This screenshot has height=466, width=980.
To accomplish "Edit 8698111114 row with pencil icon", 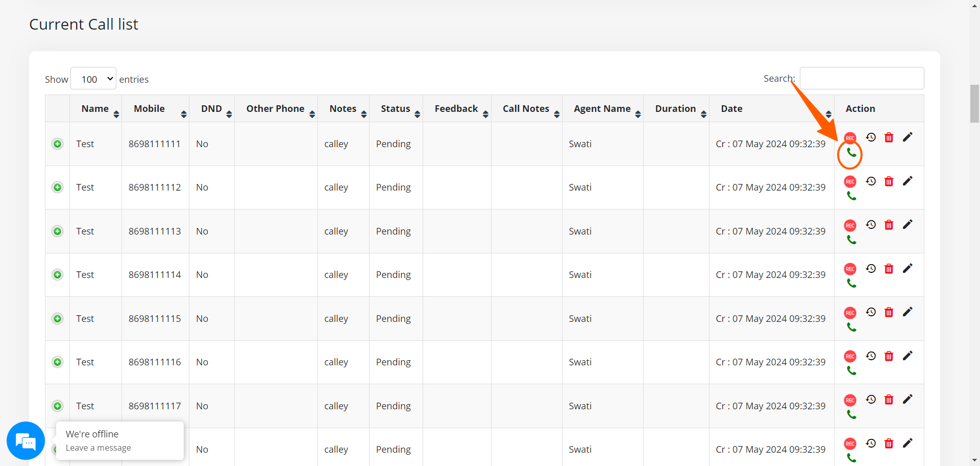I will pyautogui.click(x=908, y=268).
